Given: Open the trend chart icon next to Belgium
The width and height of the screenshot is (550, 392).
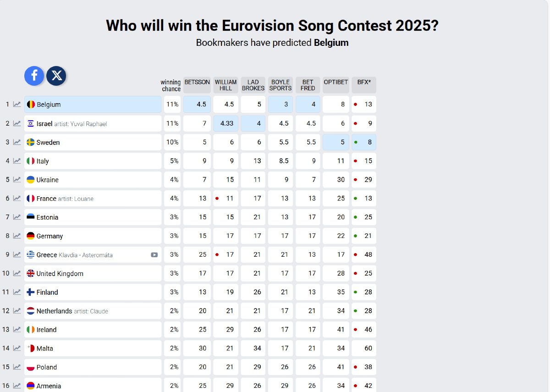Looking at the screenshot, I should (x=16, y=104).
